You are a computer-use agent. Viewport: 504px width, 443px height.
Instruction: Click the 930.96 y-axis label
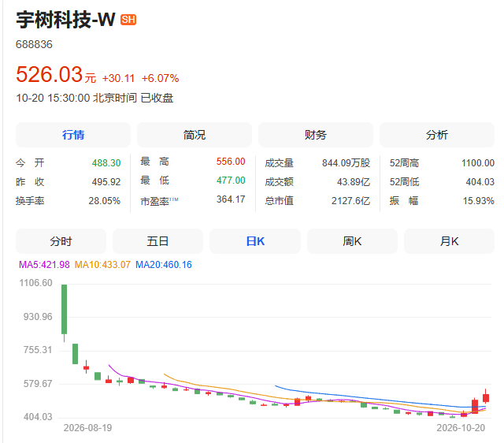(38, 317)
